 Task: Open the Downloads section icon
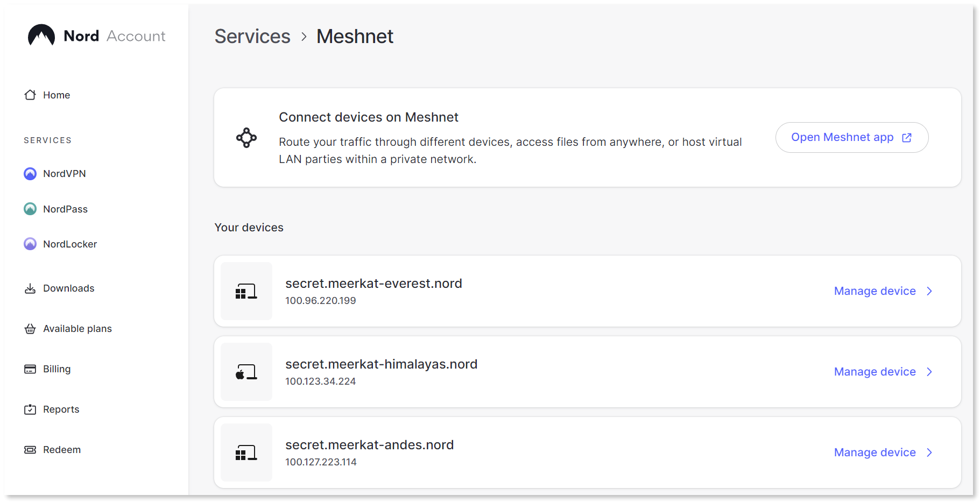pyautogui.click(x=30, y=288)
